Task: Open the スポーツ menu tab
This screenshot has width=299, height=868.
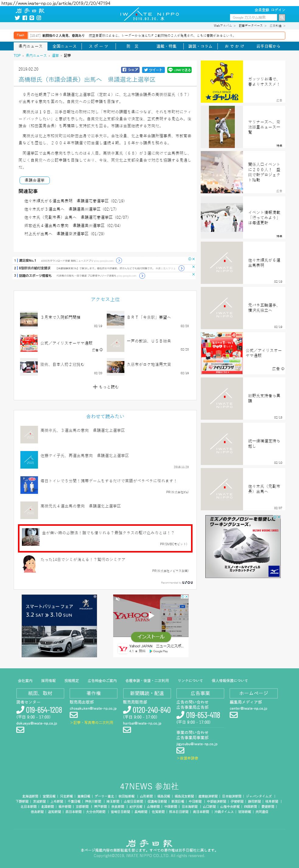Action: click(99, 46)
